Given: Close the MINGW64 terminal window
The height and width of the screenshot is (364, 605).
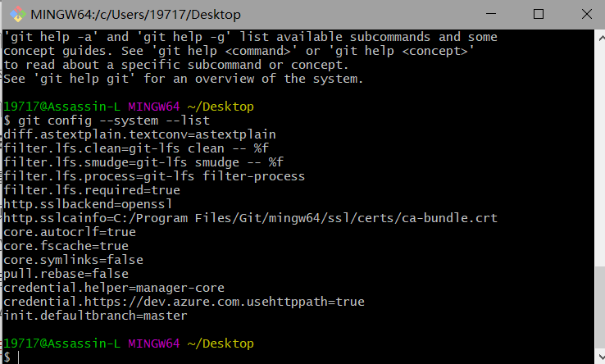Looking at the screenshot, I should pos(584,14).
